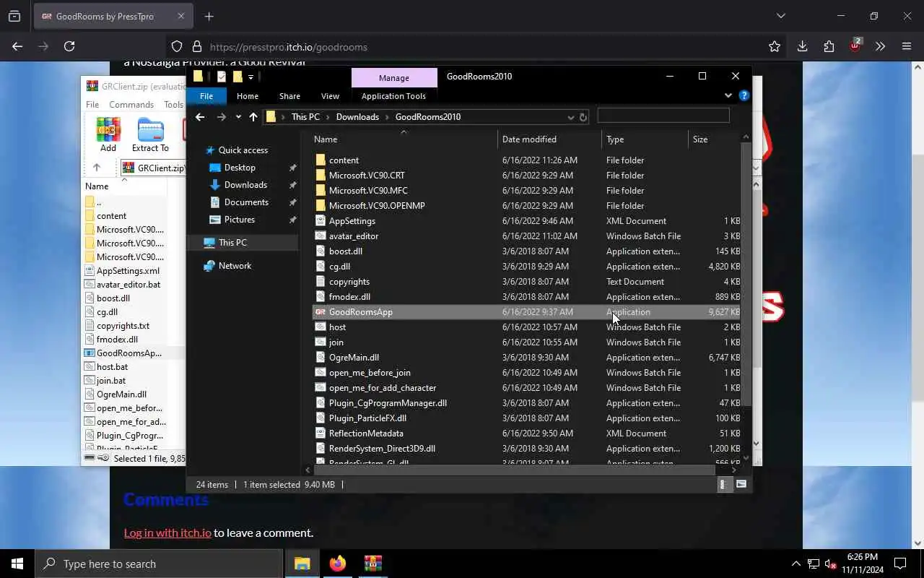Open File Explorer from the taskbar

coord(302,564)
